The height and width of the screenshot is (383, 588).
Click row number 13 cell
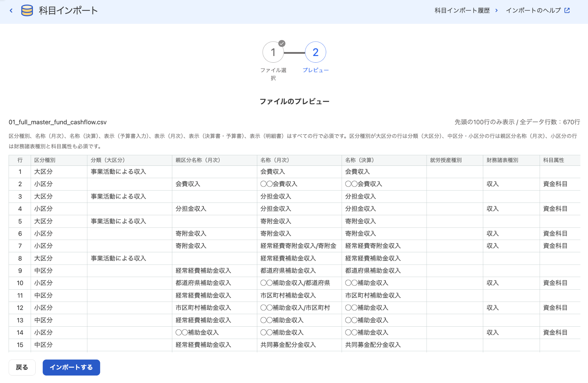[20, 320]
